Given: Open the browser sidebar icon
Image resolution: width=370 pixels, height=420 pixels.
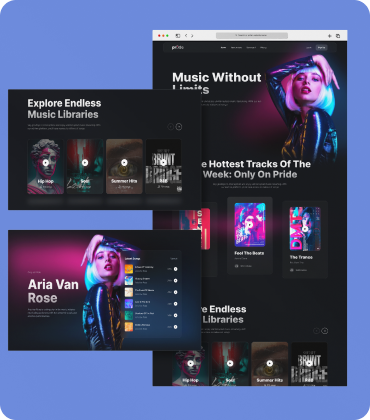Looking at the screenshot, I should click(178, 36).
